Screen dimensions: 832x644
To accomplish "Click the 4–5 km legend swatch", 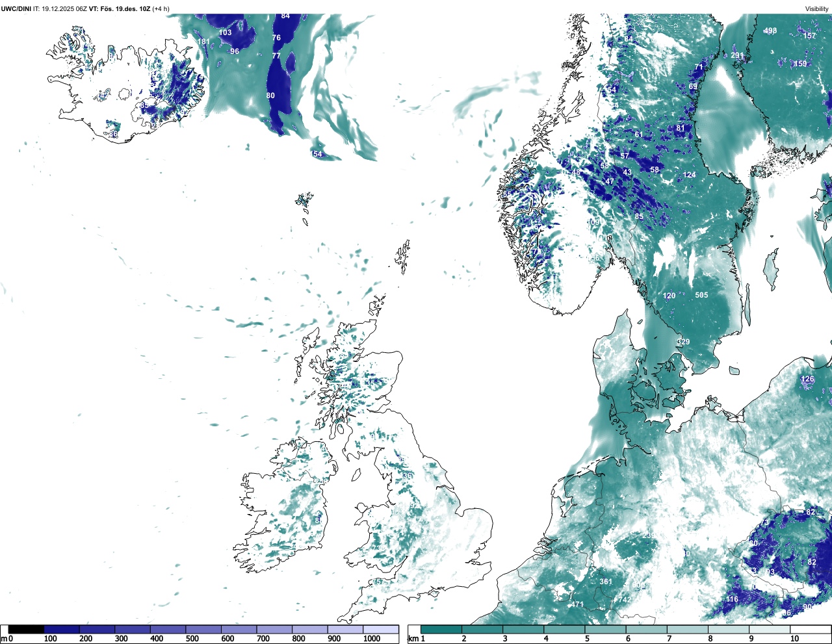I will pyautogui.click(x=564, y=630).
